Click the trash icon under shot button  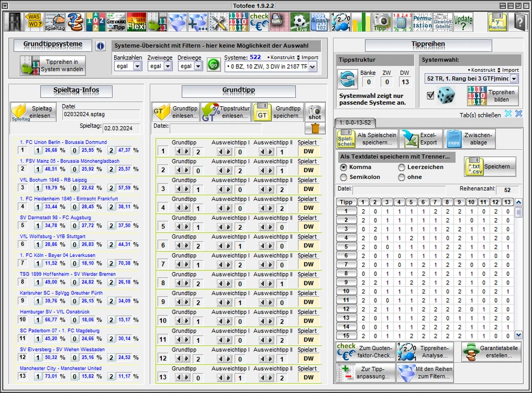click(314, 128)
